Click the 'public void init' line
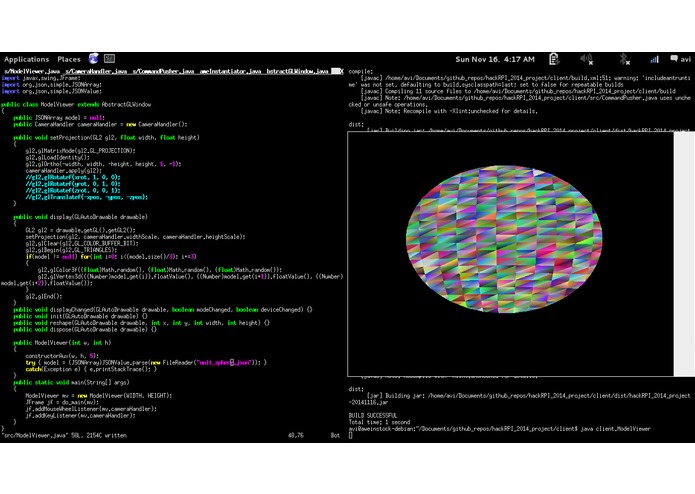 tap(80, 316)
